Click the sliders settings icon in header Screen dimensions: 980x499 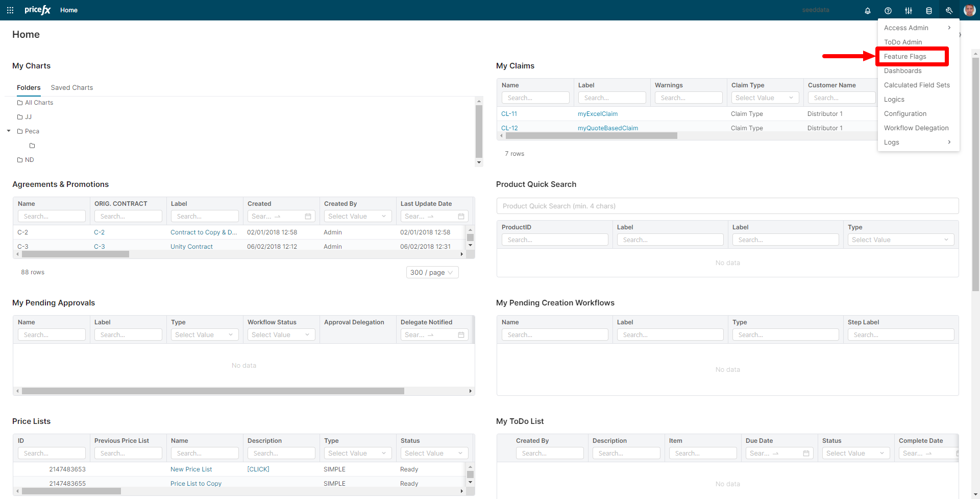pos(908,11)
